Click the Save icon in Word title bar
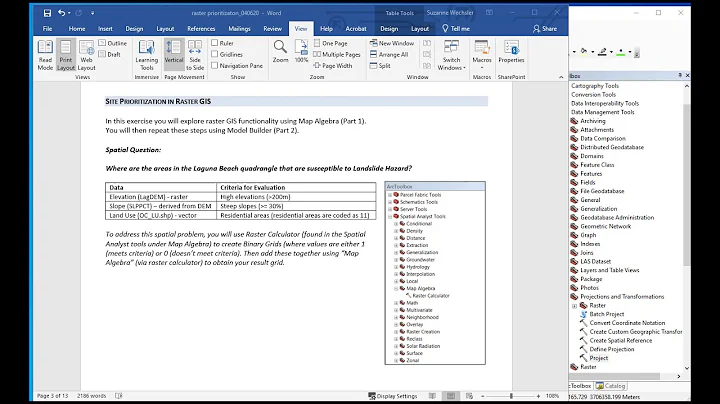 [x=47, y=13]
